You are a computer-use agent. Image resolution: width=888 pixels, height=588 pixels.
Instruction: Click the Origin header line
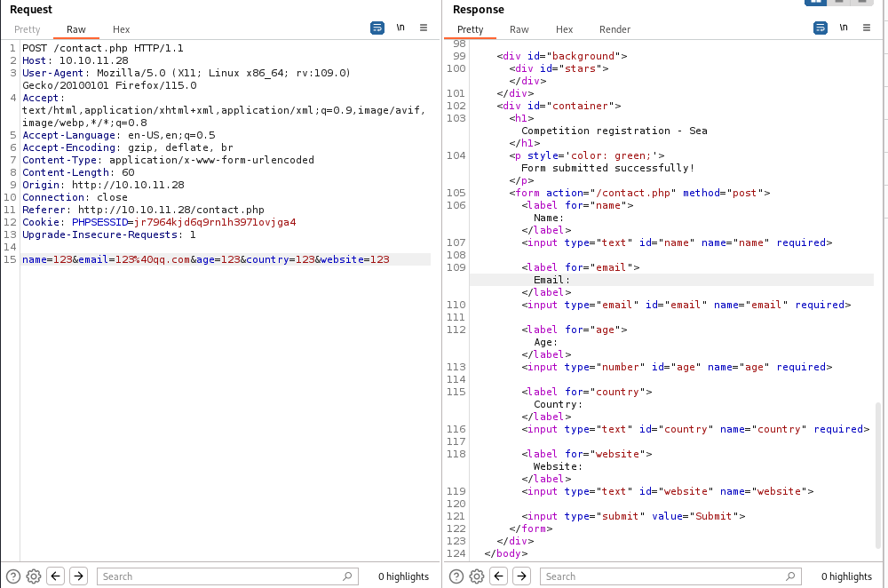coord(103,185)
